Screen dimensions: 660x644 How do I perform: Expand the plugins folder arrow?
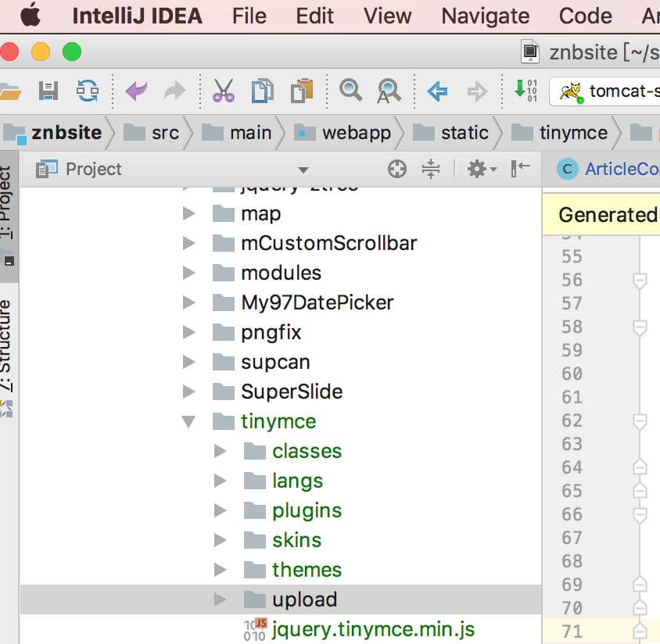click(221, 510)
